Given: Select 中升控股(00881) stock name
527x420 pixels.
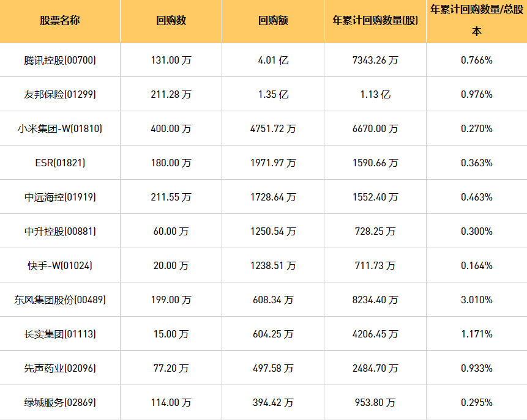Looking at the screenshot, I should 60,231.
